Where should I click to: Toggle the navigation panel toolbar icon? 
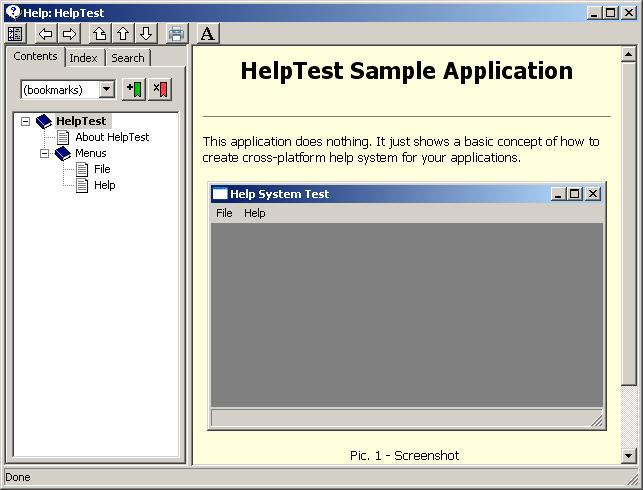(15, 34)
